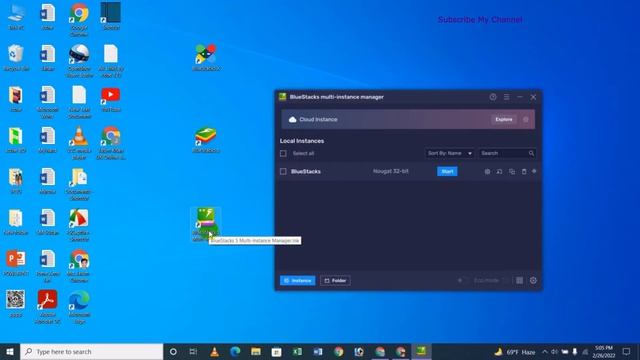Select the BlueStacks instance name text
The image size is (640, 360).
point(306,171)
